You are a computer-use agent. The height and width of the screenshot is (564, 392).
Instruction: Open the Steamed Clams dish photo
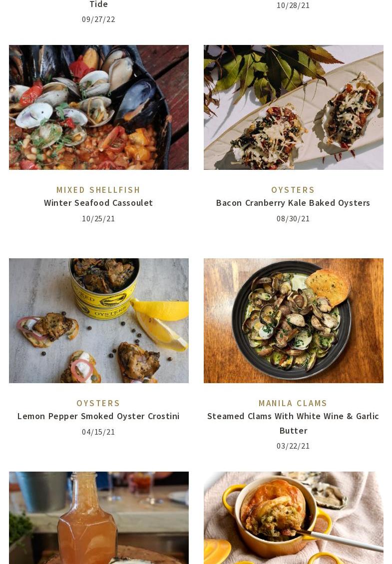point(294,321)
